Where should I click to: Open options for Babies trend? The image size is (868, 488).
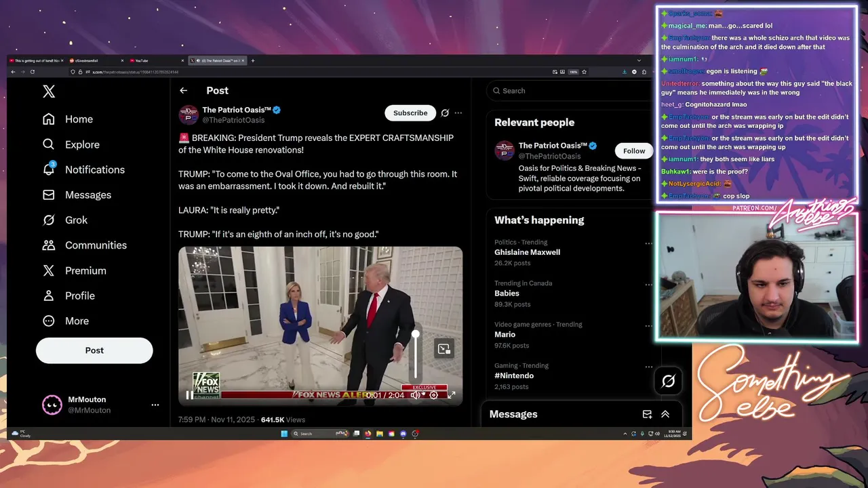click(x=648, y=284)
